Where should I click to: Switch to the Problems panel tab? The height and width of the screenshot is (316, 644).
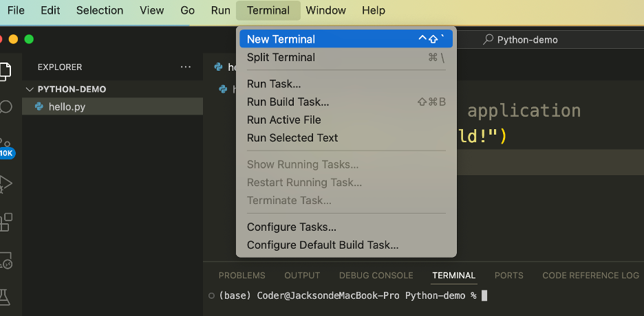pos(241,275)
